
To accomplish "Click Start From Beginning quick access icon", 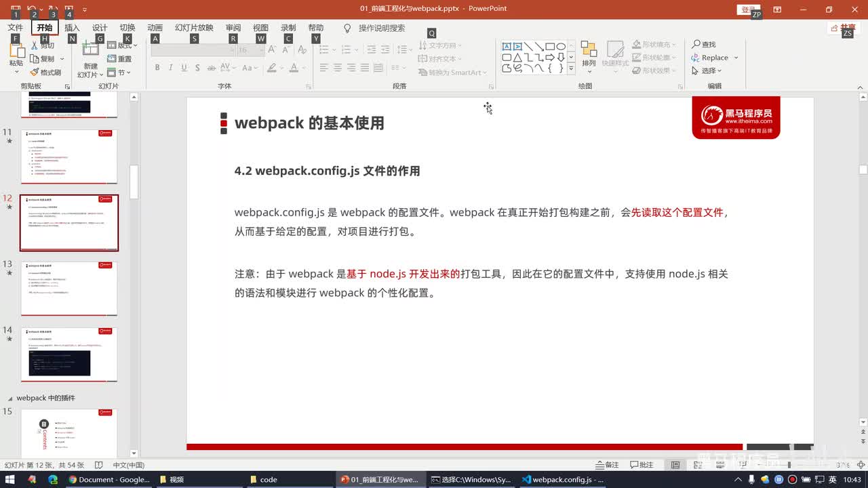I will point(68,9).
